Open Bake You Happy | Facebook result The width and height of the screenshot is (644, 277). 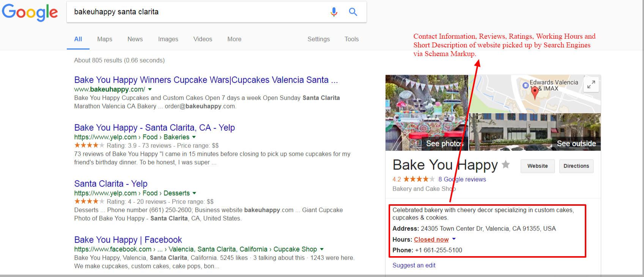pos(128,240)
